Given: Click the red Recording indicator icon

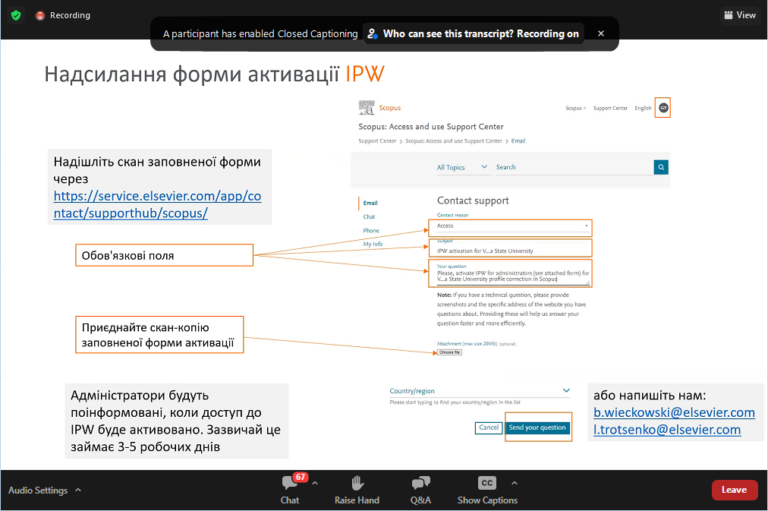Looking at the screenshot, I should tap(40, 16).
